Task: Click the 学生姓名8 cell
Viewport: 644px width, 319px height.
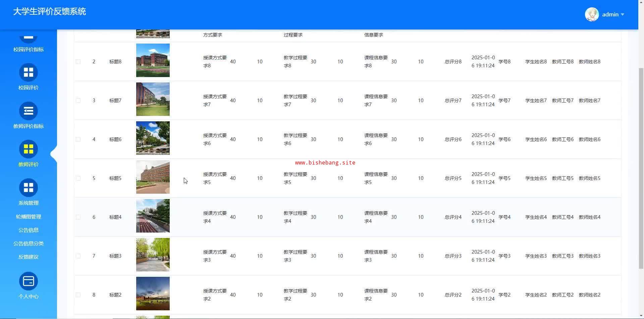Action: [x=536, y=62]
